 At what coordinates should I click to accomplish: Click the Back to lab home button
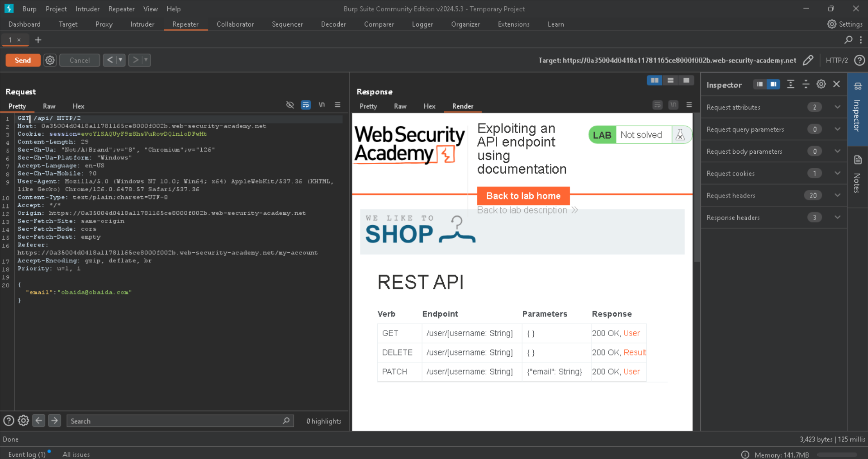click(523, 196)
